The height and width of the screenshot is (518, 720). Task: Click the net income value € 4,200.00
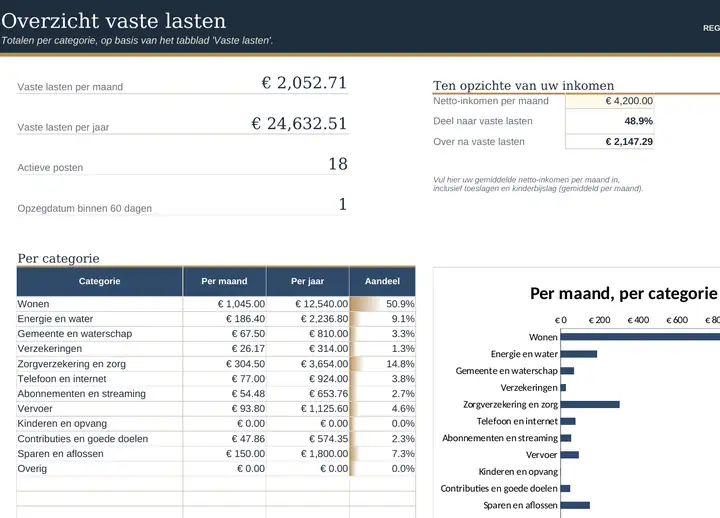click(609, 101)
